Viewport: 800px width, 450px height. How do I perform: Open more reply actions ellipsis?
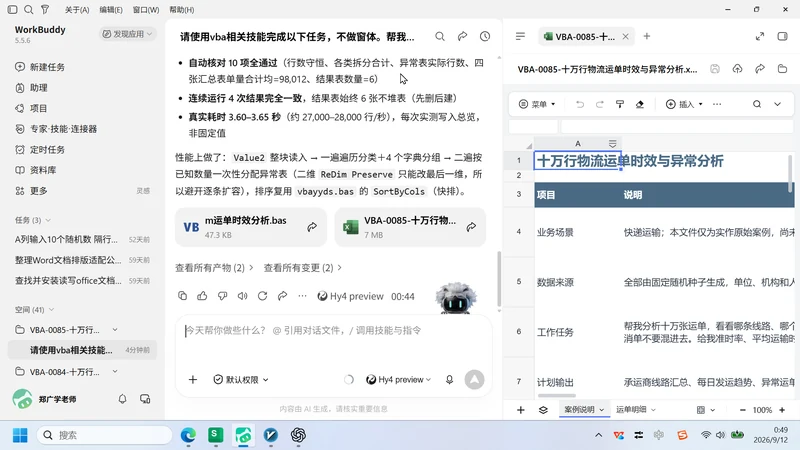[302, 296]
